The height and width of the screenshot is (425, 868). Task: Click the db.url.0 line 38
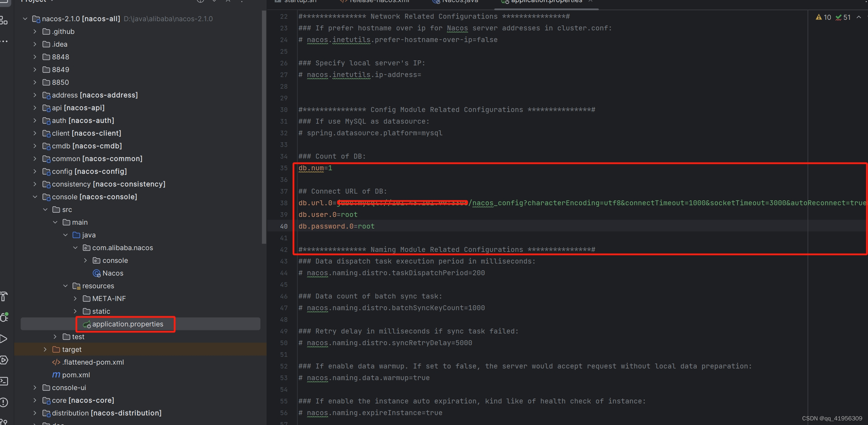tap(582, 203)
